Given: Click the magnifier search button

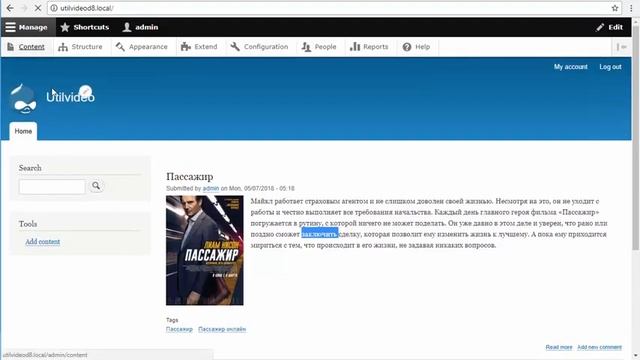Looking at the screenshot, I should [96, 186].
